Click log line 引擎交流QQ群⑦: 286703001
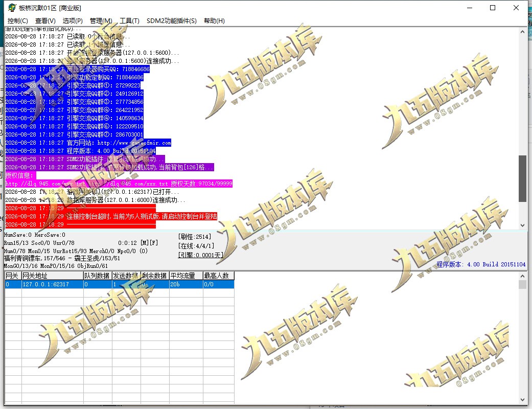 tap(74, 134)
